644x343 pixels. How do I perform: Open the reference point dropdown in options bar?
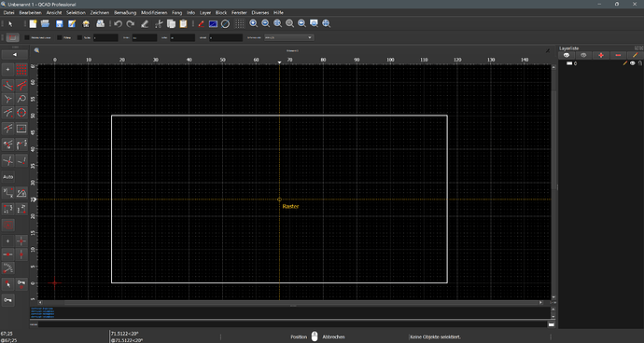click(289, 37)
